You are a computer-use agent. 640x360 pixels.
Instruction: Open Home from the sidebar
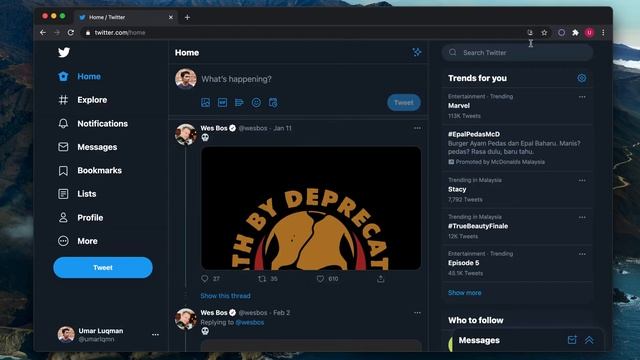click(79, 76)
